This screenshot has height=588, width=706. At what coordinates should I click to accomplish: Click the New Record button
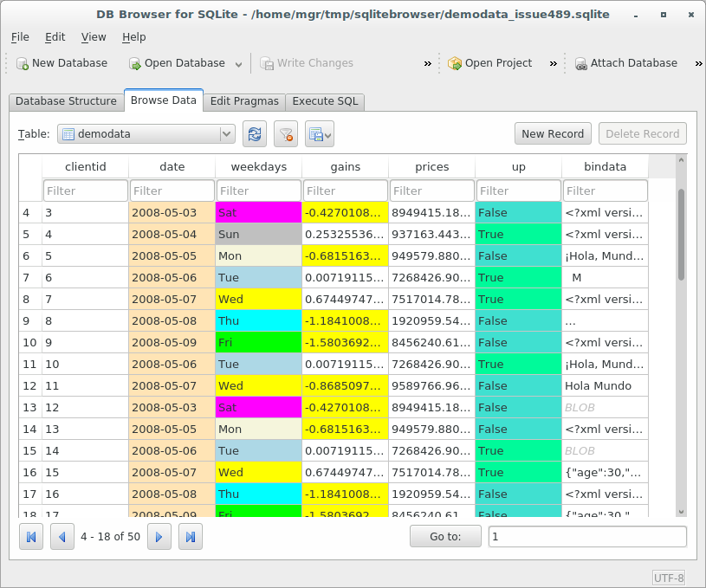coord(553,133)
